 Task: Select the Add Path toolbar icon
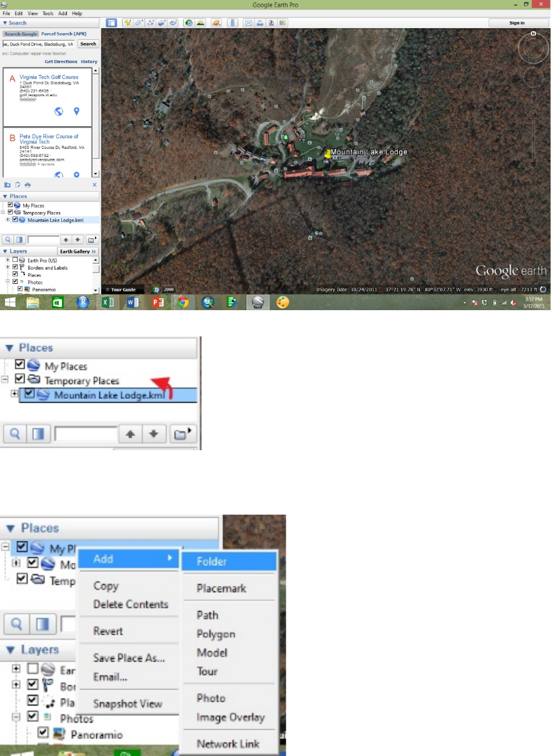(x=150, y=23)
